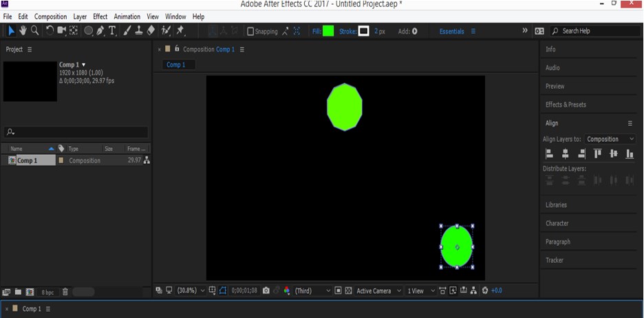
Task: Toggle the composition viewer lock icon
Action: tap(177, 49)
